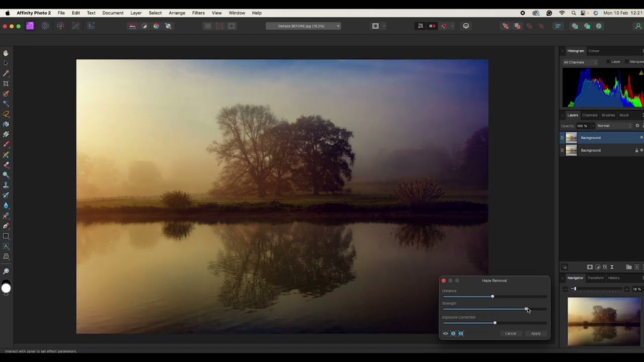Click the Quick Mask toolbar icon
644x362 pixels.
click(x=375, y=26)
